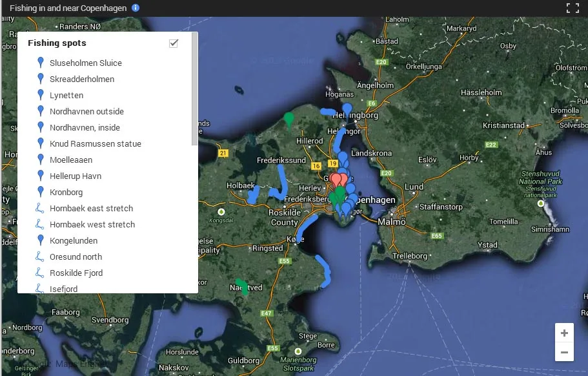588x376 pixels.
Task: Select Nordhavnen outside from the list
Action: point(86,111)
